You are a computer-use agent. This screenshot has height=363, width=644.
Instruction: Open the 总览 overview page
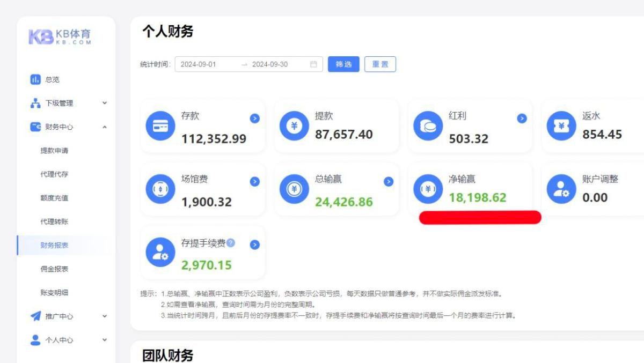point(52,79)
